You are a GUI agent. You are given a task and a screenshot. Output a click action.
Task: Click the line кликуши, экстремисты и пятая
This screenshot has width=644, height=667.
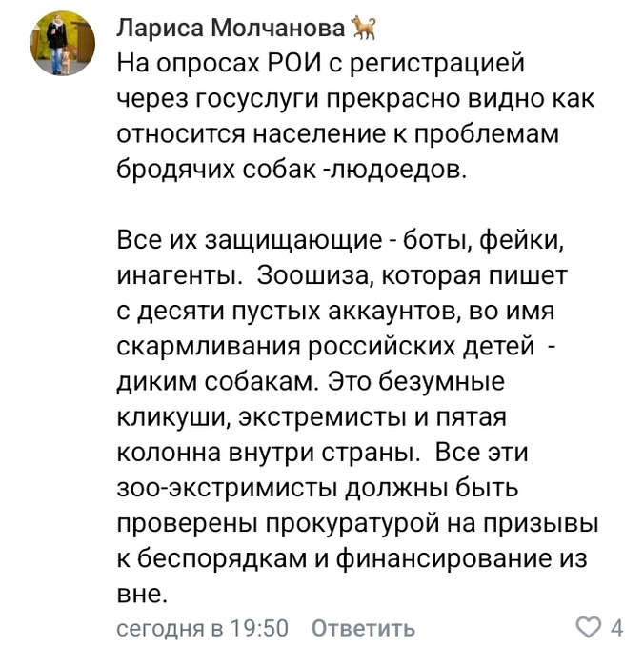[312, 417]
